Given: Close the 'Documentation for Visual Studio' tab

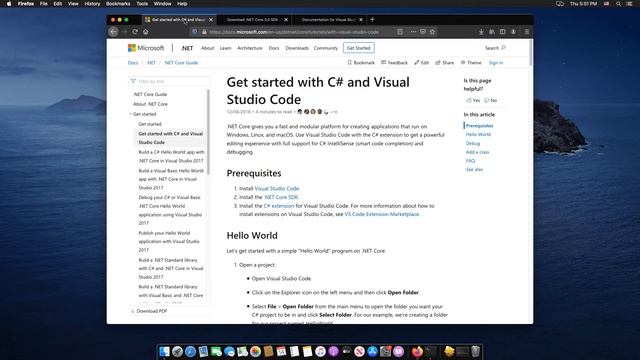Looking at the screenshot, I should (x=361, y=20).
